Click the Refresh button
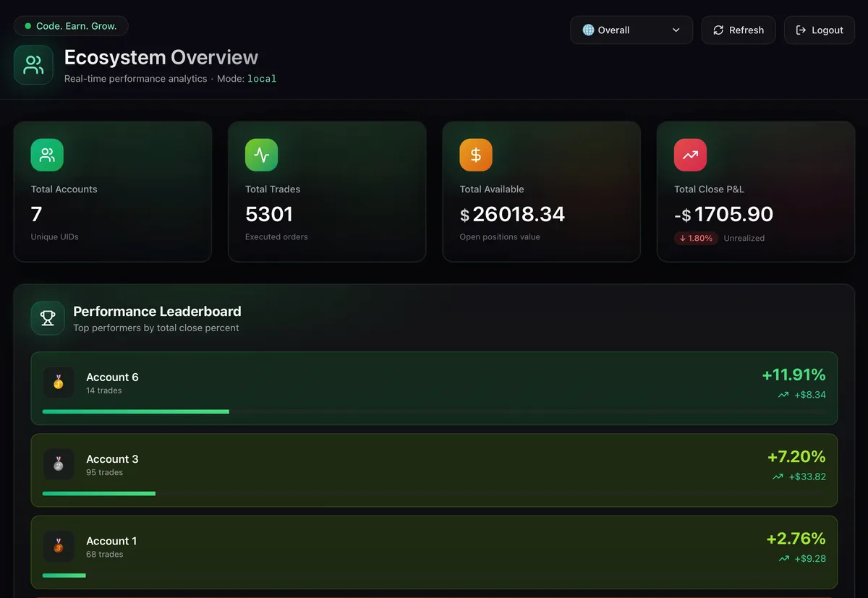868x598 pixels. (738, 30)
